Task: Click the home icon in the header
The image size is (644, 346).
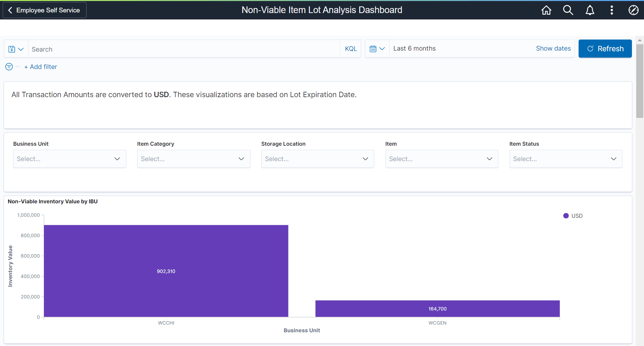Action: pyautogui.click(x=546, y=10)
